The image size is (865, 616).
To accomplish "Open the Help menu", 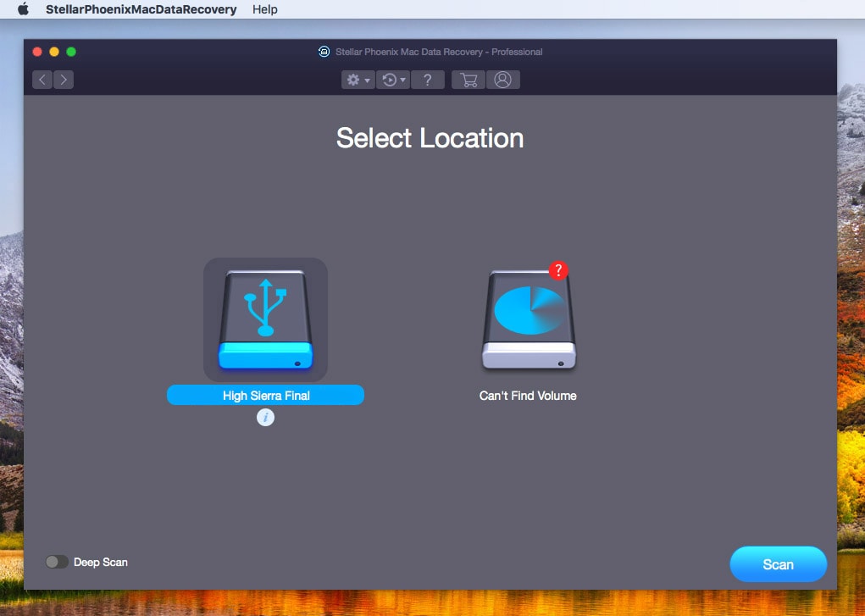I will pos(264,9).
